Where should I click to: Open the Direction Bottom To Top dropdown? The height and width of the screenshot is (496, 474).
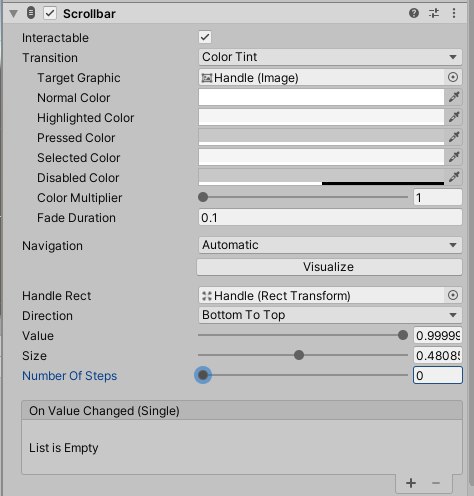pyautogui.click(x=330, y=315)
